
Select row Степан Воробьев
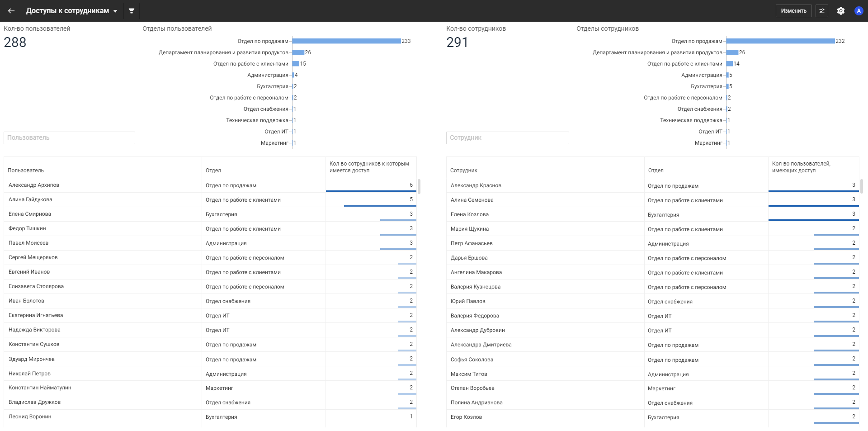point(652,388)
